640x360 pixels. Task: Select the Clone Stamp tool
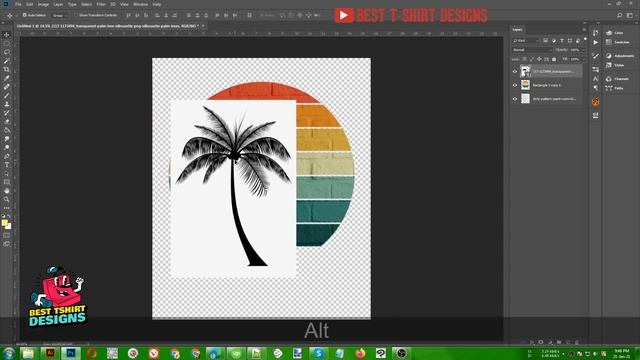tap(7, 104)
